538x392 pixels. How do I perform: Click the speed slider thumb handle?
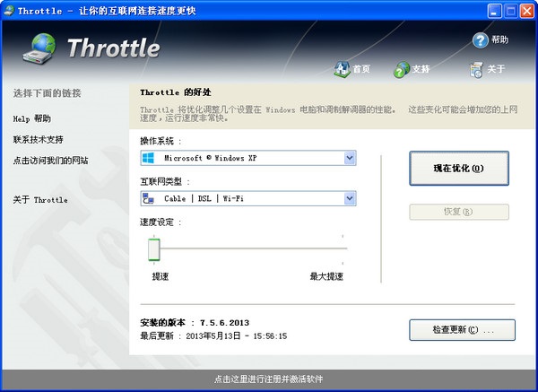click(x=154, y=249)
